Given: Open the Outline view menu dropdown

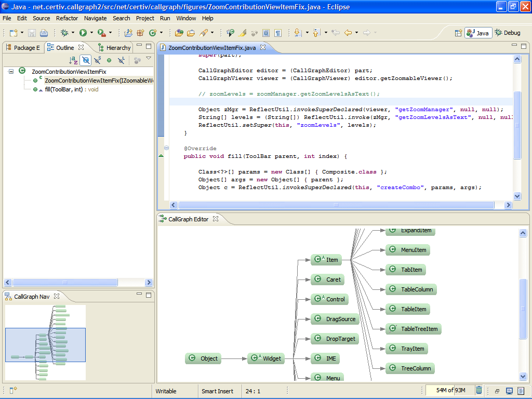Looking at the screenshot, I should [x=149, y=59].
